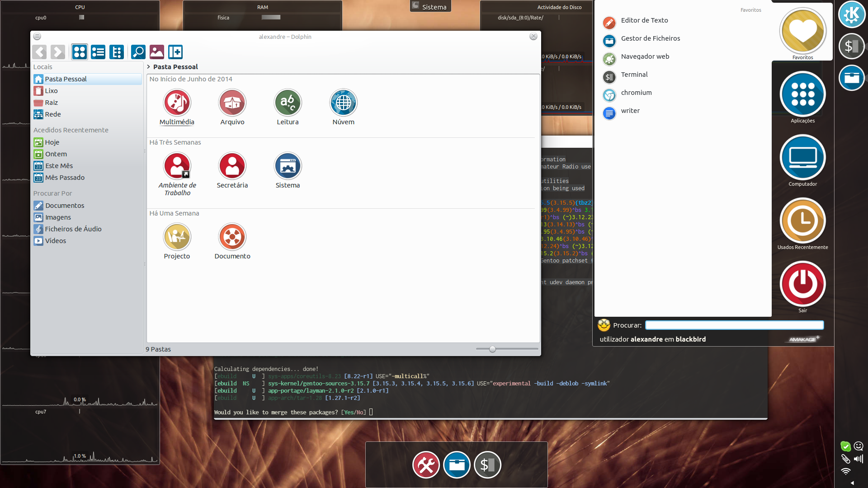
Task: Click the Find search icon in toolbar
Action: [x=138, y=52]
